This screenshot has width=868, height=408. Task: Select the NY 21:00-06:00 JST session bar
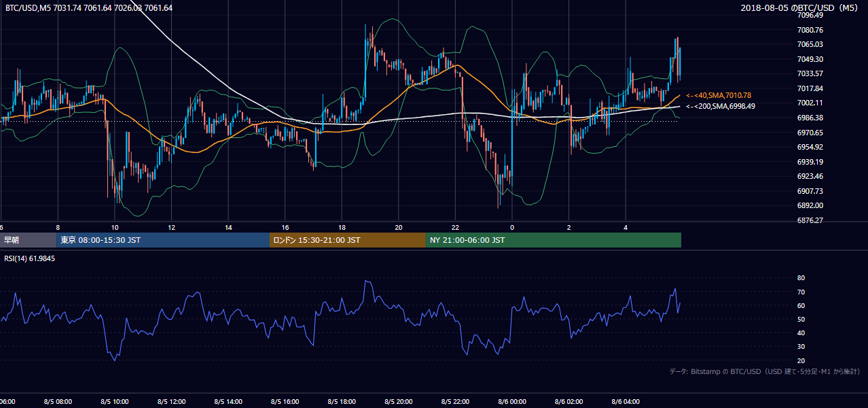(554, 240)
